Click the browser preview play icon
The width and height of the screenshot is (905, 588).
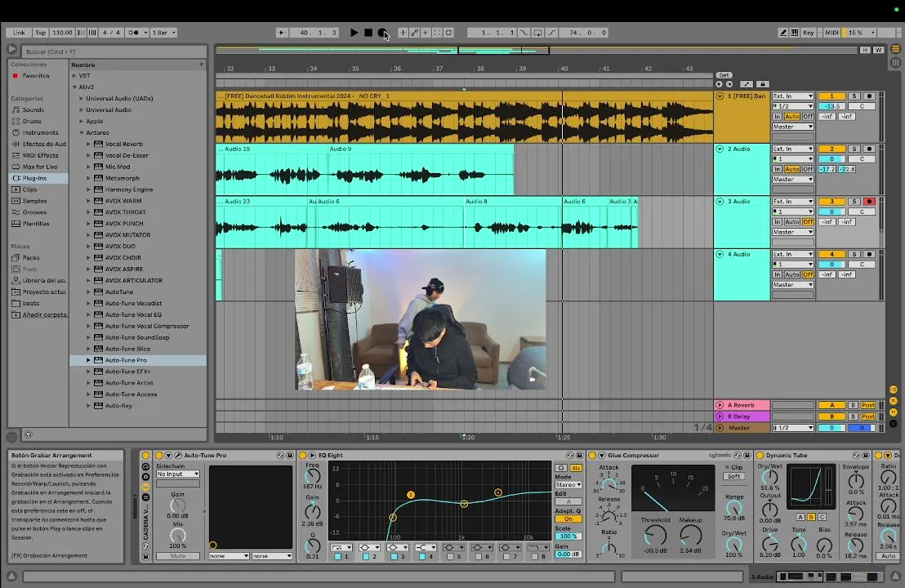pos(11,50)
